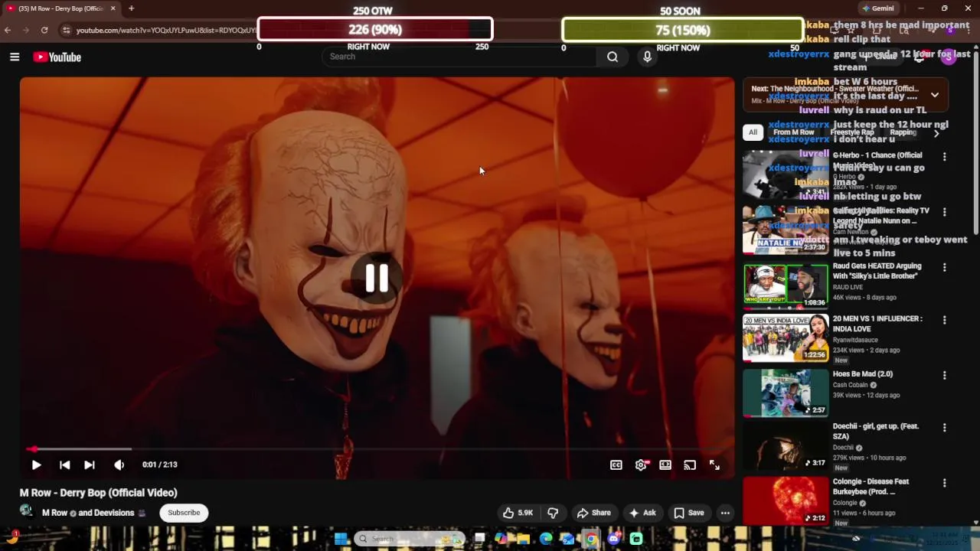Select the From M Row chip

[794, 132]
